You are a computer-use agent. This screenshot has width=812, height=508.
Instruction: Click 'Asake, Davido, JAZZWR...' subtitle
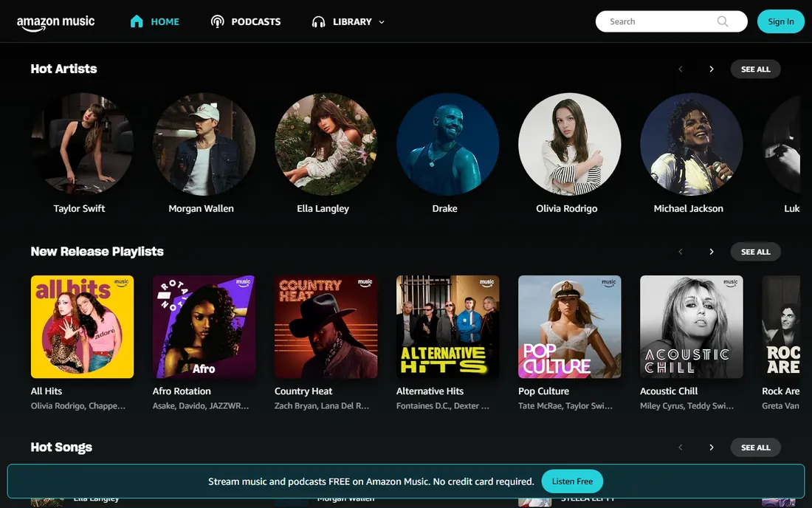tap(201, 406)
